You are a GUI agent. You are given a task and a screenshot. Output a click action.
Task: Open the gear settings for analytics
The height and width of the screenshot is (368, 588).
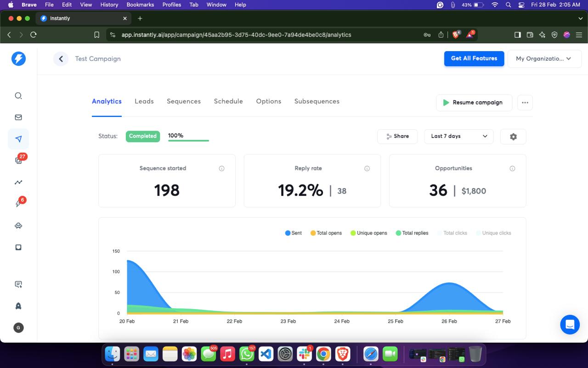coord(513,137)
